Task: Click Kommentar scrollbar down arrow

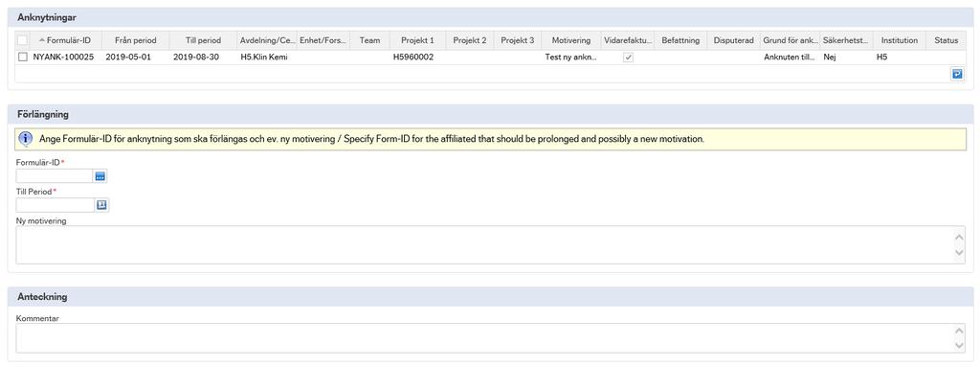Action: click(960, 346)
